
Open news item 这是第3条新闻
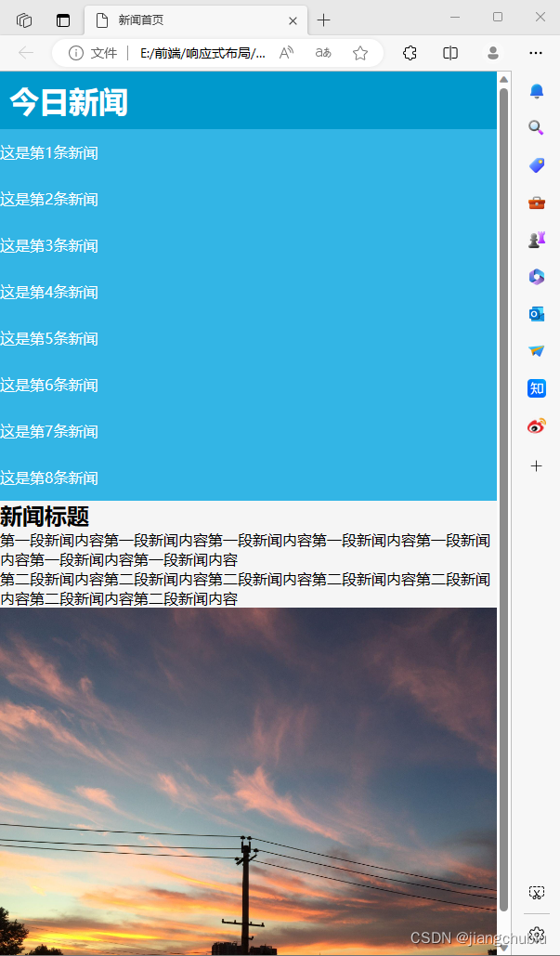click(x=49, y=245)
